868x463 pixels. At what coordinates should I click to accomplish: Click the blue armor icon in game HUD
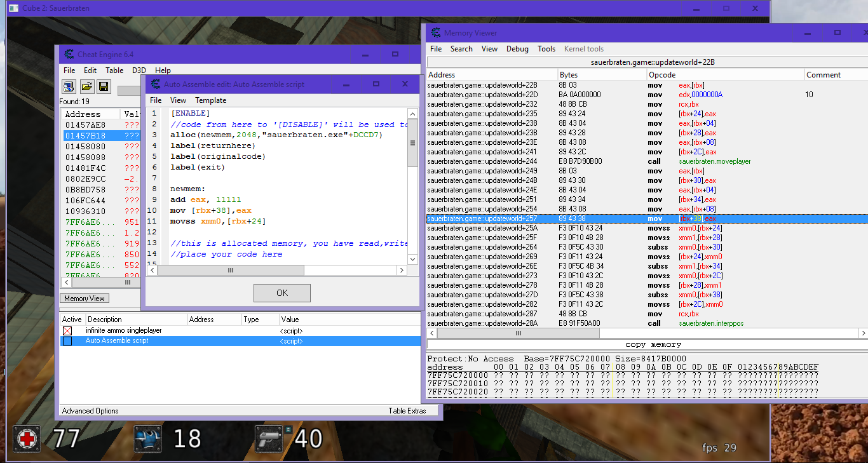pyautogui.click(x=147, y=438)
